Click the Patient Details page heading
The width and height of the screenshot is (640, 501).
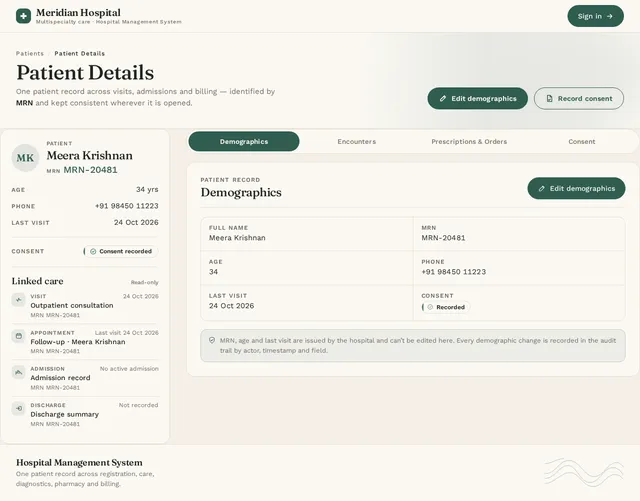[x=85, y=73]
